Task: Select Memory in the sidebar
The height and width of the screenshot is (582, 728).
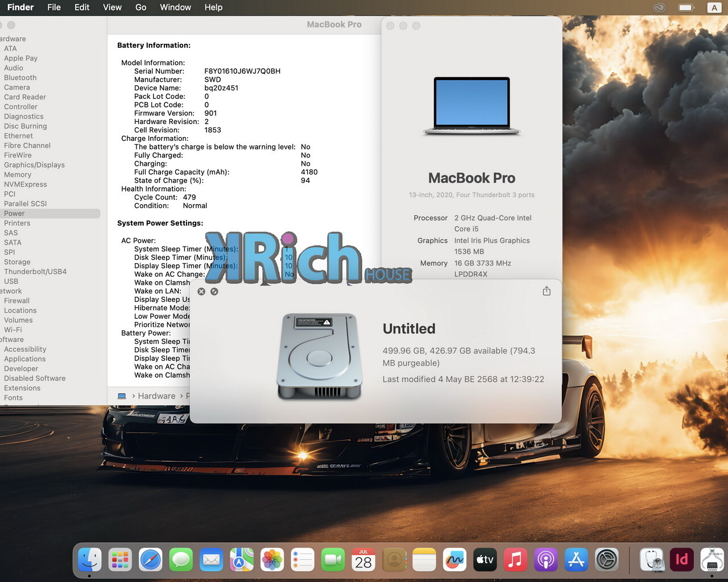Action: tap(18, 175)
